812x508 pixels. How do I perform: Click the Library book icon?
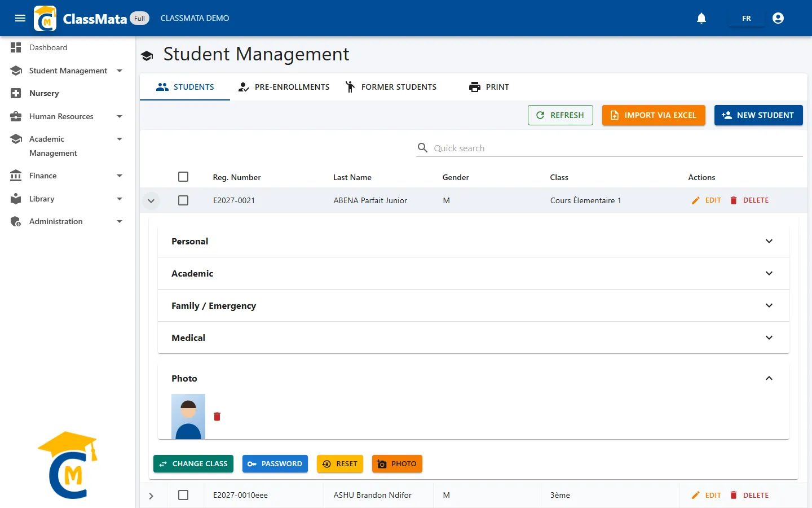pyautogui.click(x=16, y=199)
